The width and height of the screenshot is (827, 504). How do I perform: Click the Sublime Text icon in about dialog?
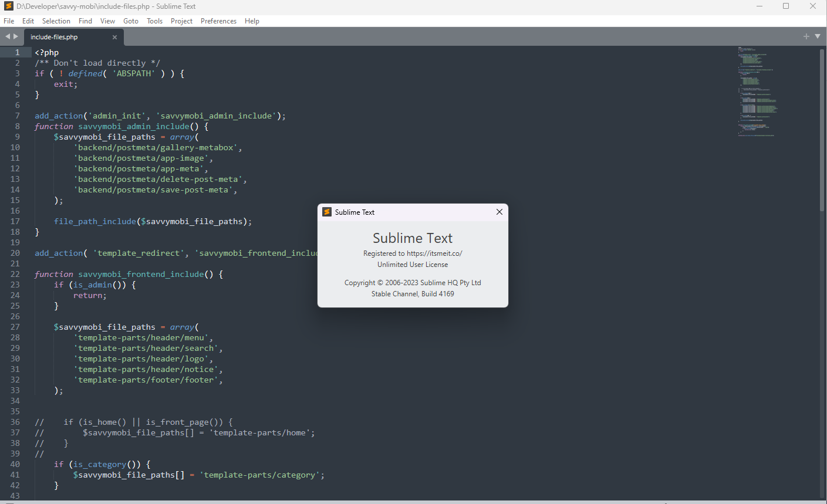tap(327, 212)
